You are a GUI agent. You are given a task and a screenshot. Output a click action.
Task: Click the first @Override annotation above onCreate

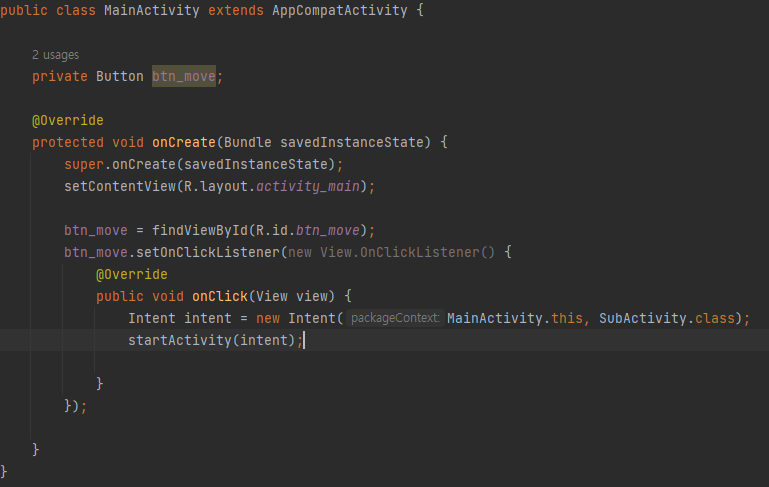click(x=68, y=120)
